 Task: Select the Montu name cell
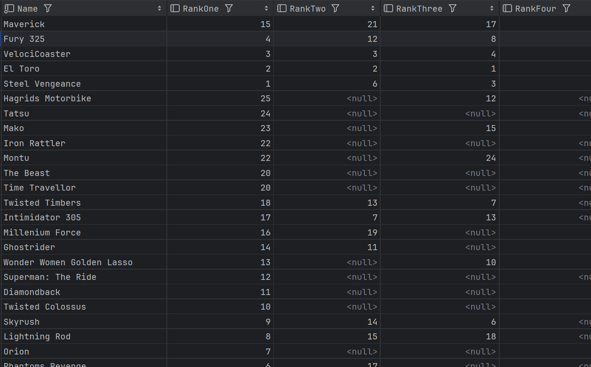(84, 158)
